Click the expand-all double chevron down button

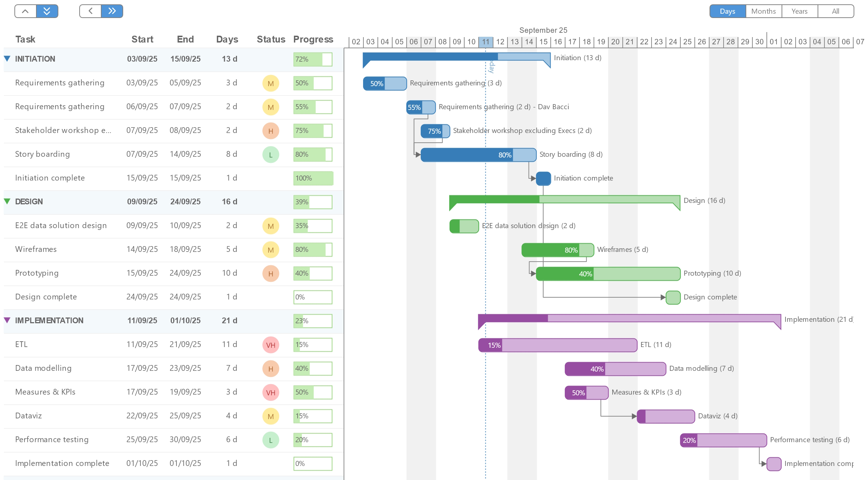tap(47, 11)
